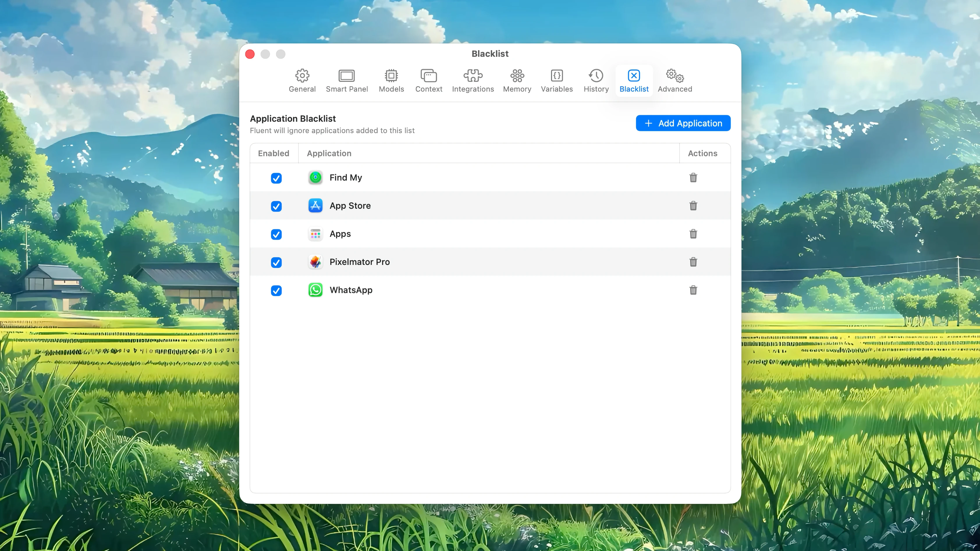Screen dimensions: 980x551
Task: Click the Application column header
Action: 329,153
